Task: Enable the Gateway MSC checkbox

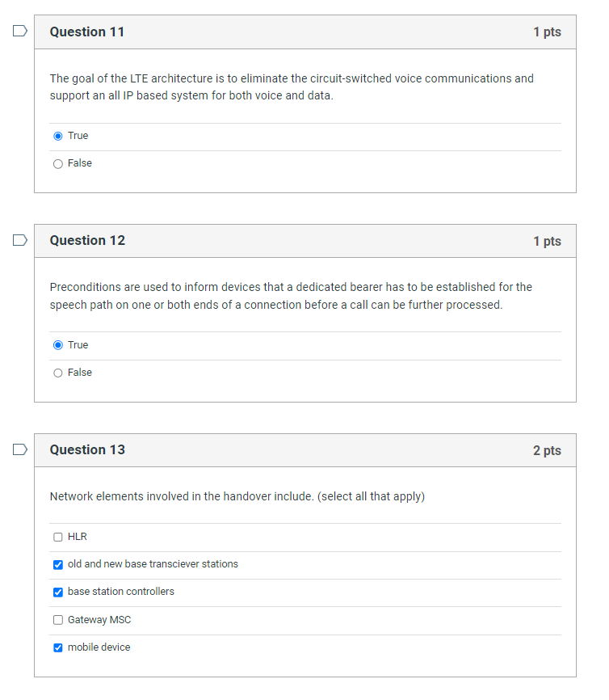Action: tap(58, 620)
